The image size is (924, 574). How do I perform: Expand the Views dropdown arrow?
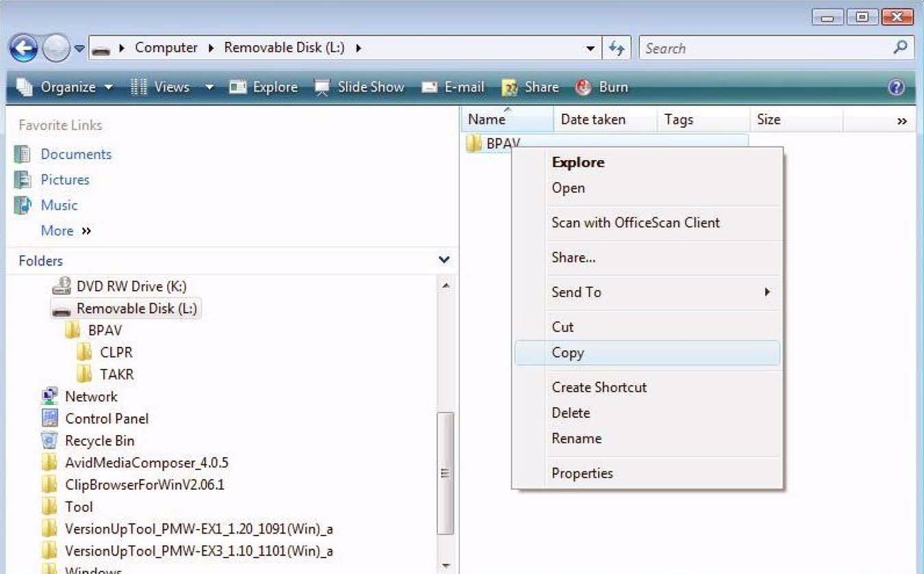click(x=209, y=88)
